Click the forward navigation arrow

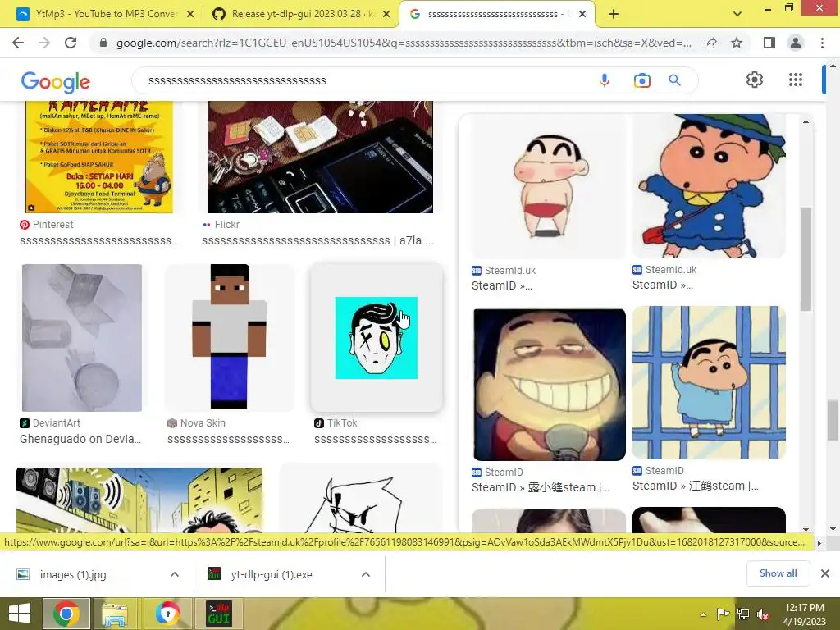pyautogui.click(x=44, y=43)
